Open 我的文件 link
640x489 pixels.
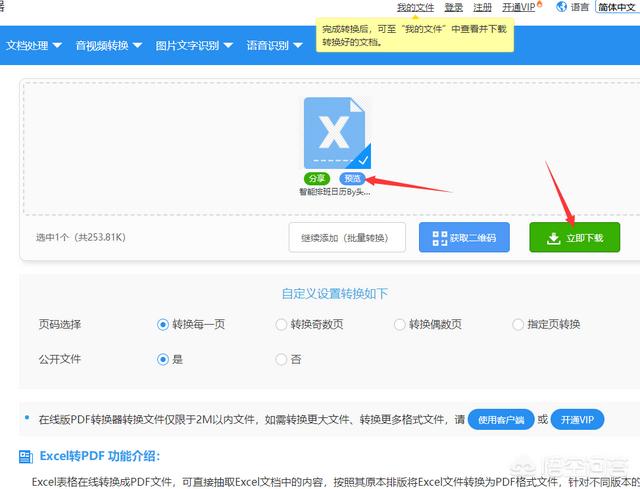coord(415,7)
